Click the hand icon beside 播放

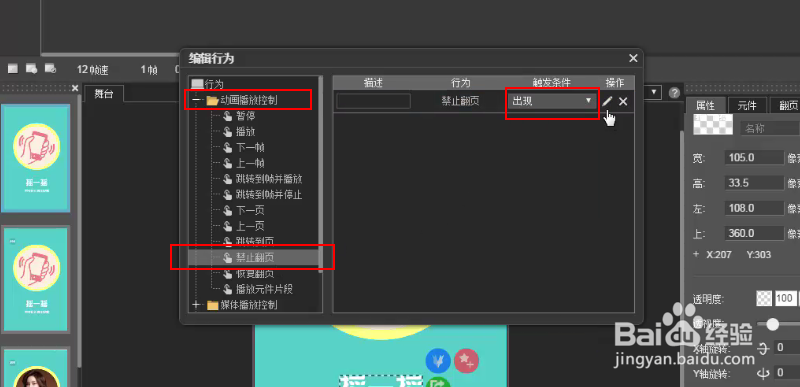[228, 132]
